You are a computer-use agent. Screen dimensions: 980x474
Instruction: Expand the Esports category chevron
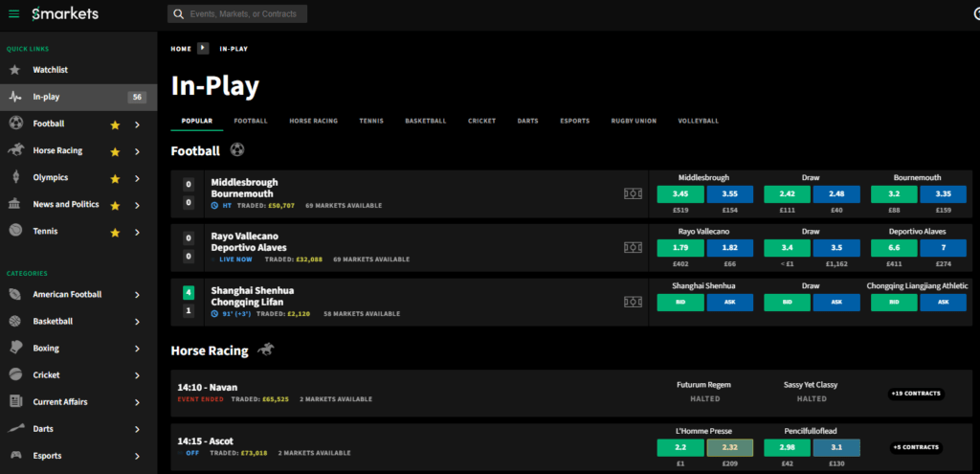coord(137,456)
